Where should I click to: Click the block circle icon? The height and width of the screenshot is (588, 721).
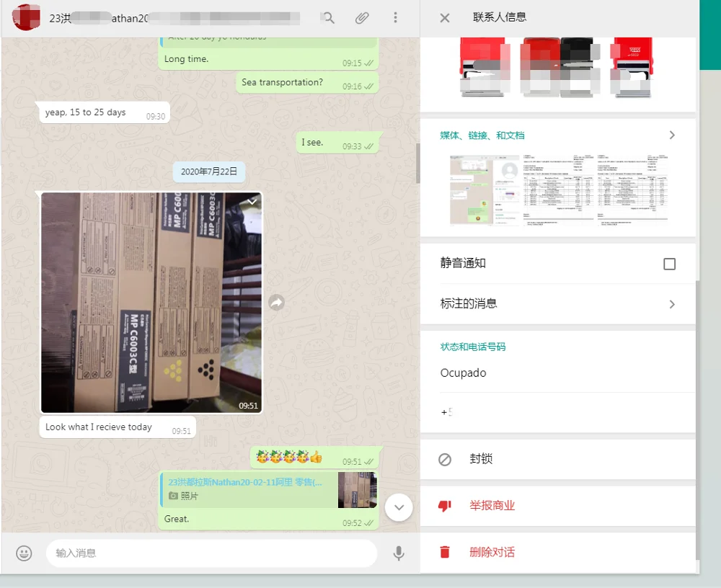click(445, 459)
